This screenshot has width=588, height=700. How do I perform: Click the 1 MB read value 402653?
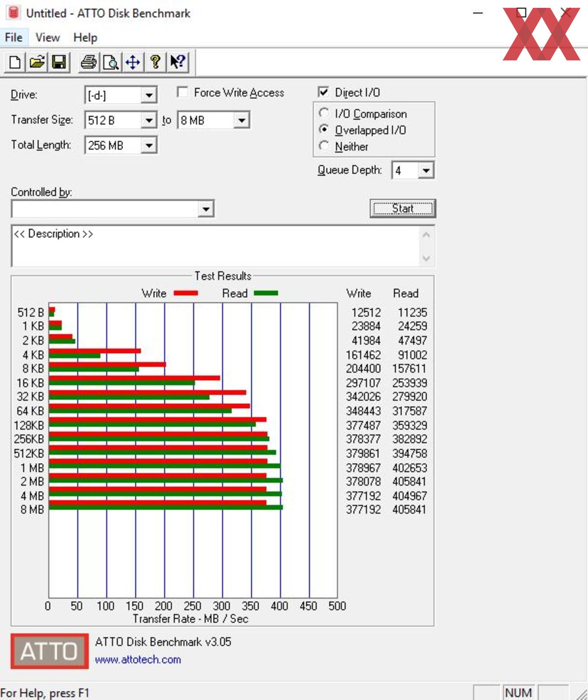409,468
